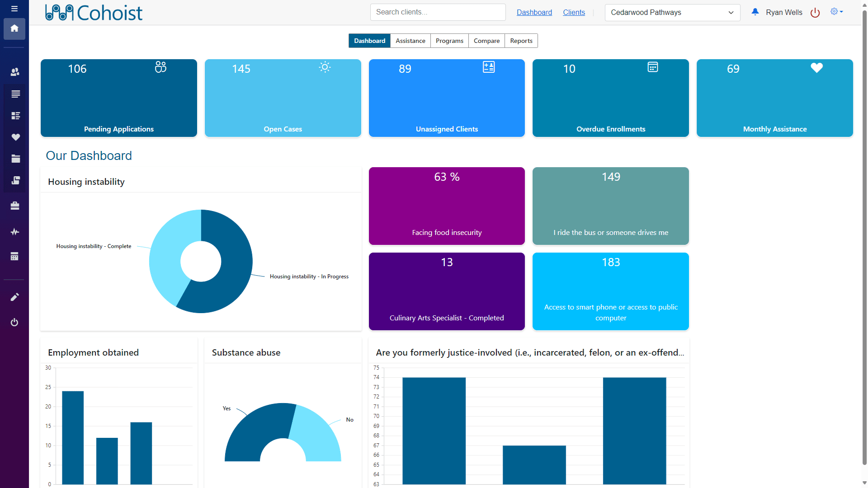The width and height of the screenshot is (868, 488).
Task: Click the red power logout icon
Action: tap(815, 13)
